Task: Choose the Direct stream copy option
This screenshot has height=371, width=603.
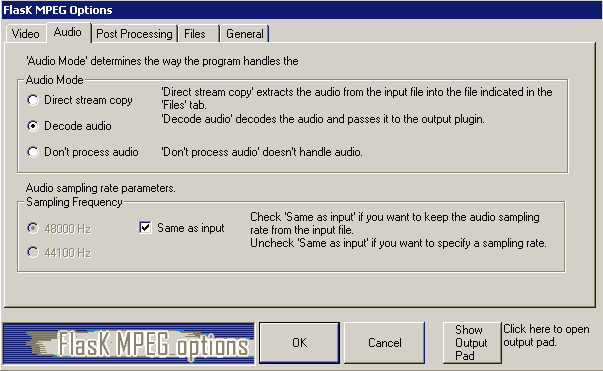Action: click(x=80, y=100)
